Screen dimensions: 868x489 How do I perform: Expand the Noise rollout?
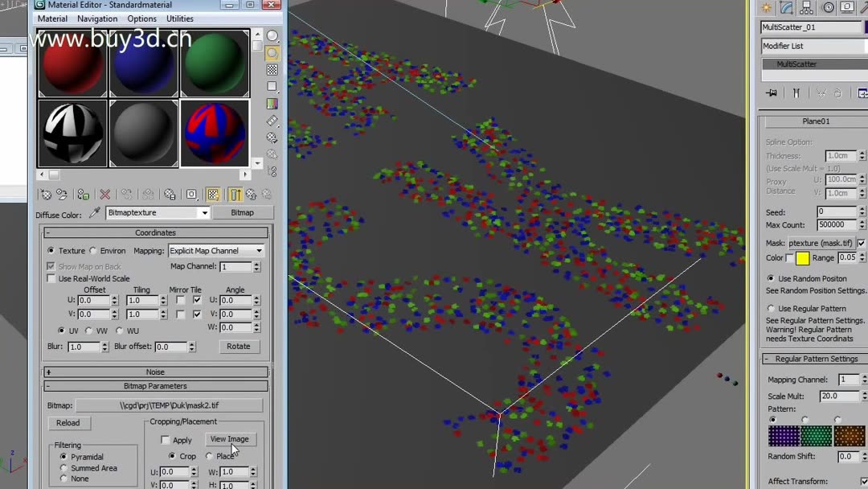[155, 372]
